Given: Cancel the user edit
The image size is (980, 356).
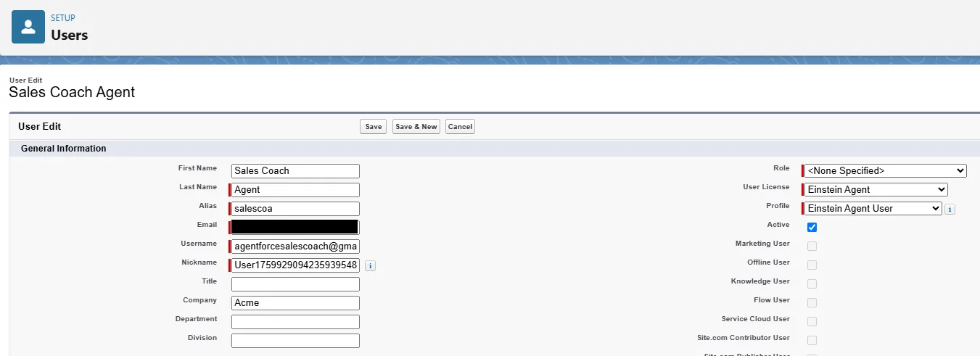Looking at the screenshot, I should (x=460, y=127).
